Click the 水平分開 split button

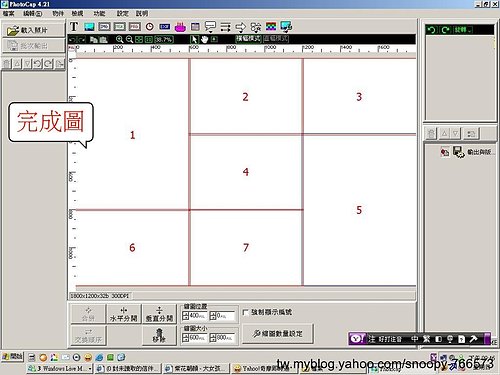[x=123, y=314]
